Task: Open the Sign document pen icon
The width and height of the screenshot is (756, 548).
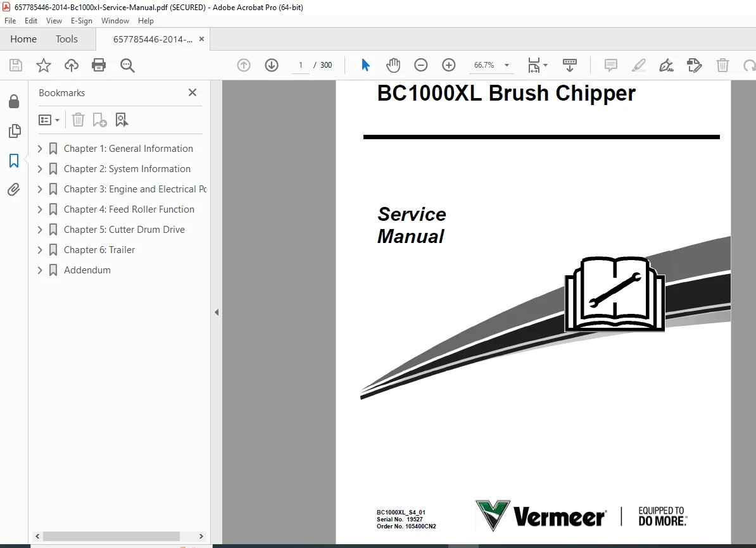Action: coord(666,65)
